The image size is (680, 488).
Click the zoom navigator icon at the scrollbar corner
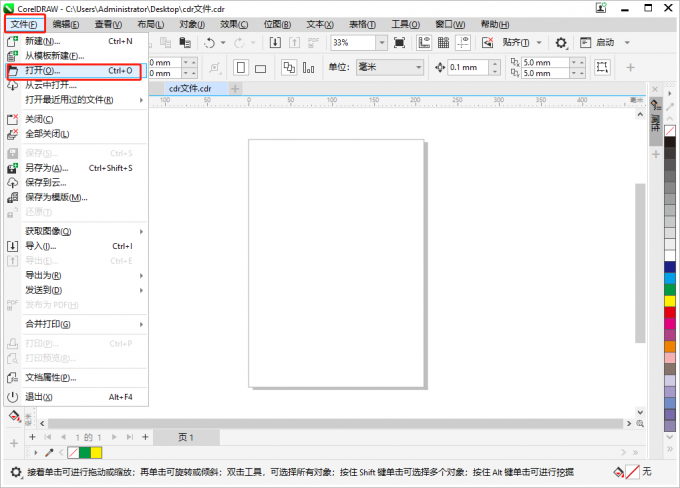pos(640,423)
